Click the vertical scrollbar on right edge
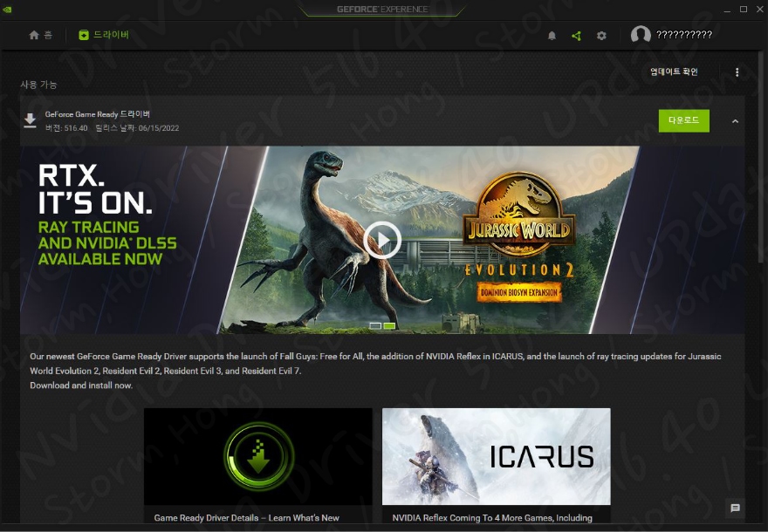Screen dimensions: 768x532 tap(762, 157)
